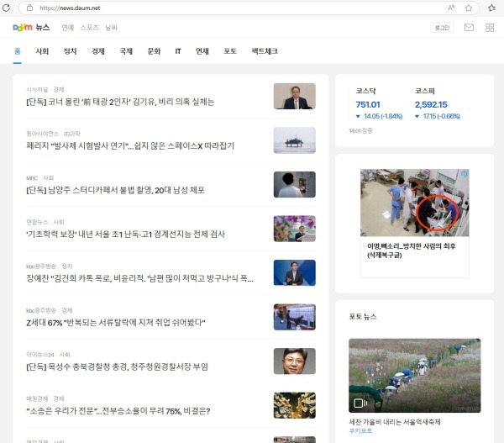The height and width of the screenshot is (443, 504).
Task: Click the 로그인 button
Action: (442, 28)
